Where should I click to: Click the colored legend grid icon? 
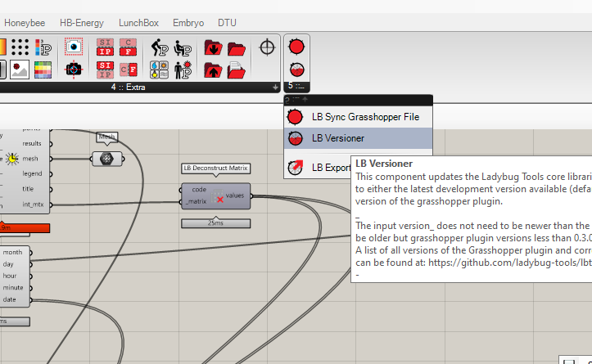click(x=43, y=69)
